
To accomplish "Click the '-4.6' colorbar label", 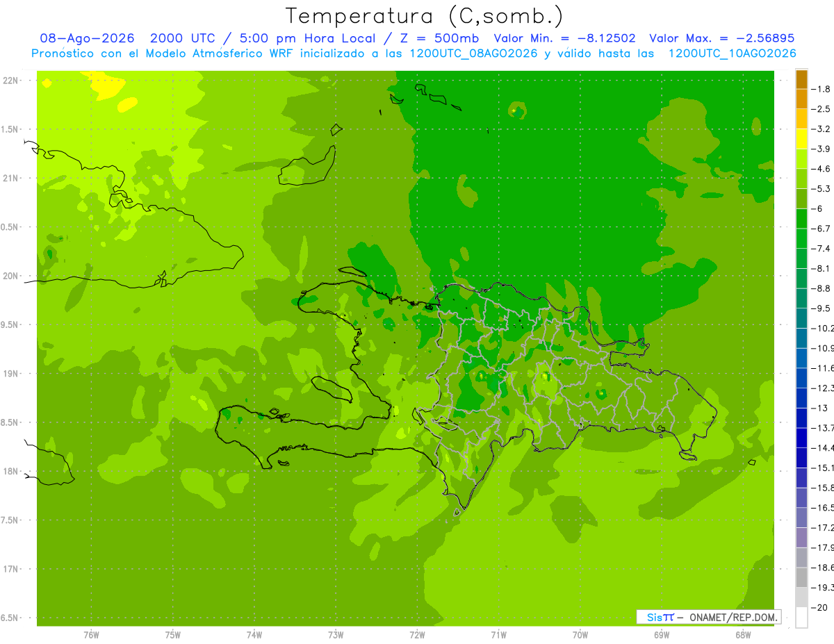I will click(x=821, y=169).
